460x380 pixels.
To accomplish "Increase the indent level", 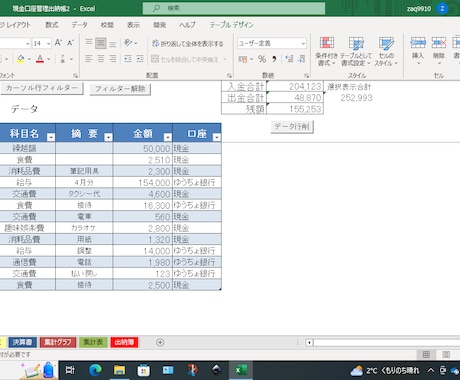I will 140,59.
